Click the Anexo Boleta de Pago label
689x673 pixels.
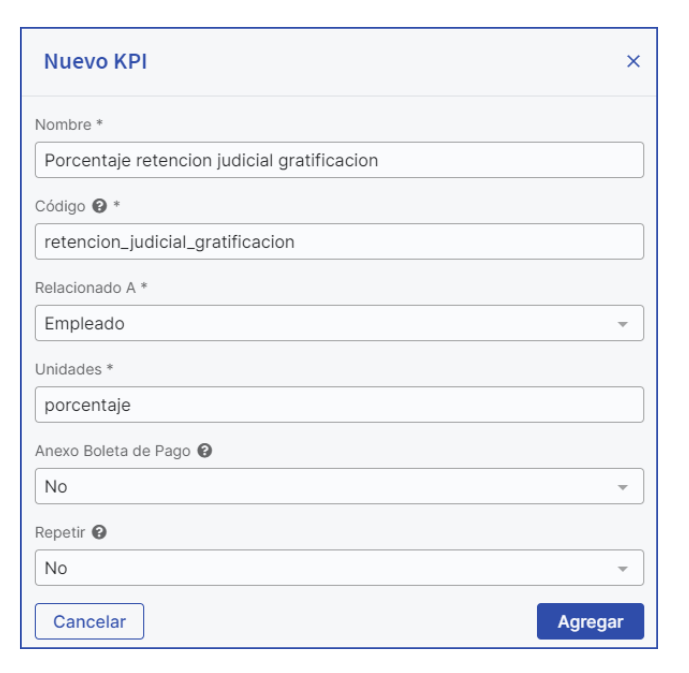point(112,451)
